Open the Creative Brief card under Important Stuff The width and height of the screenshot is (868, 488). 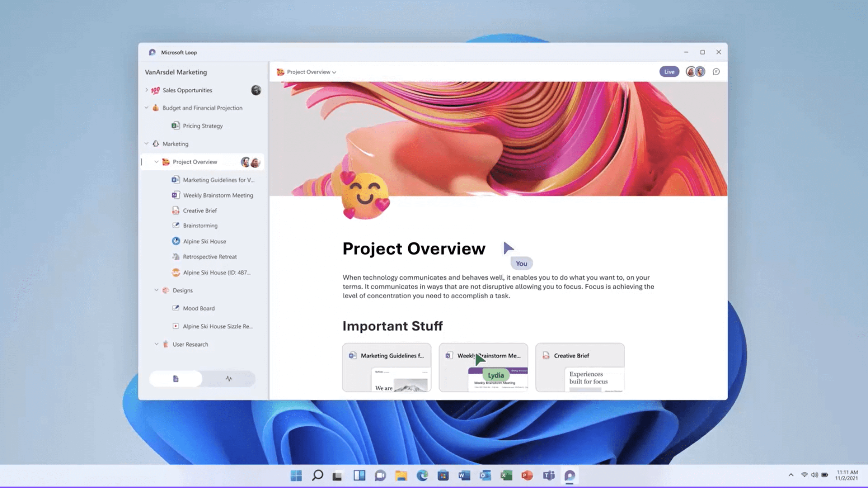(x=580, y=367)
